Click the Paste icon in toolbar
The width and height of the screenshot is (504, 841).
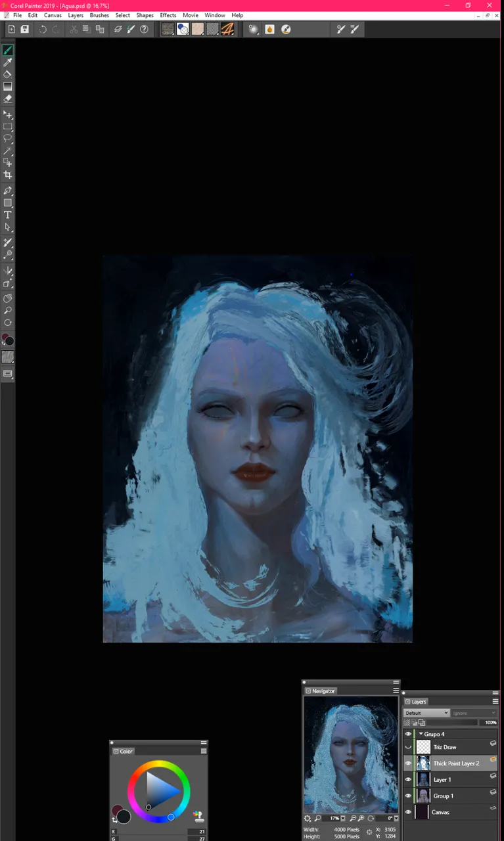(x=100, y=29)
